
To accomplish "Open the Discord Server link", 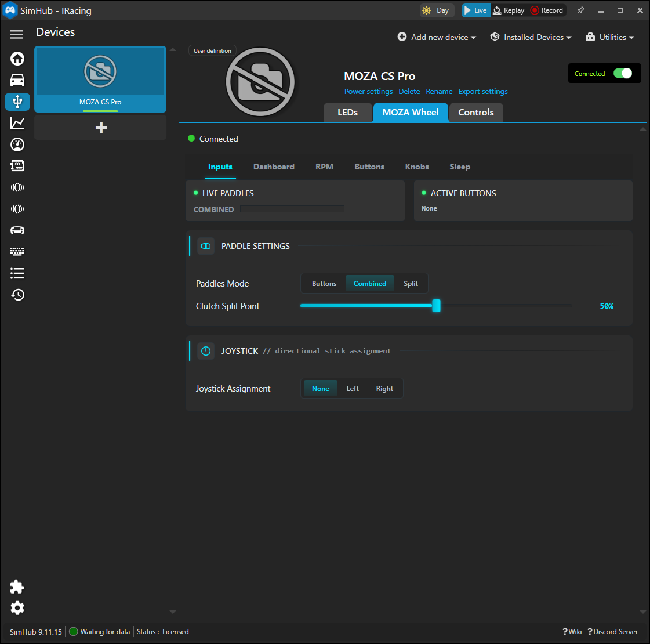I will (x=613, y=632).
